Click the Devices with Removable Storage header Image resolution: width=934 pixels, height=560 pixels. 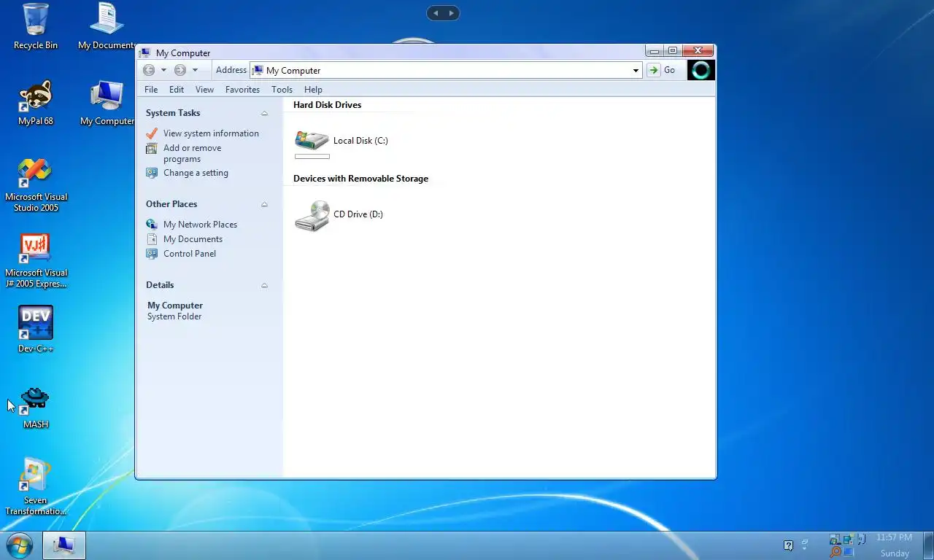[360, 179]
